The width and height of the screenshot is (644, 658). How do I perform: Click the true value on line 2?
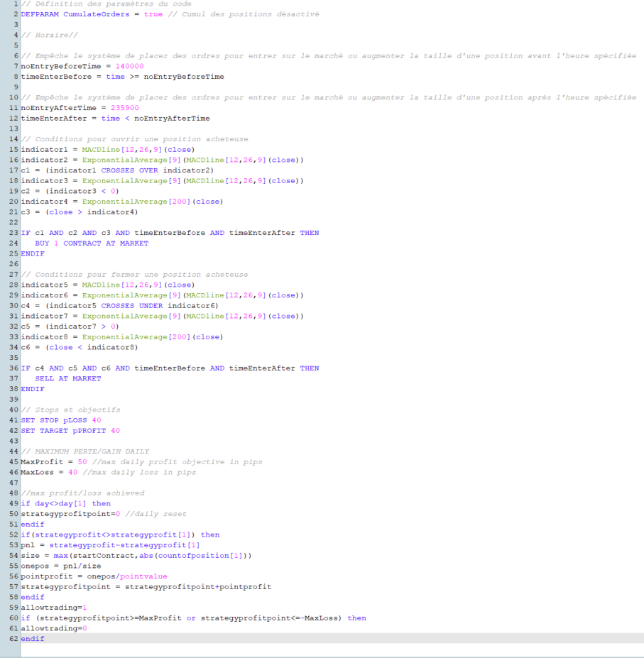153,14
